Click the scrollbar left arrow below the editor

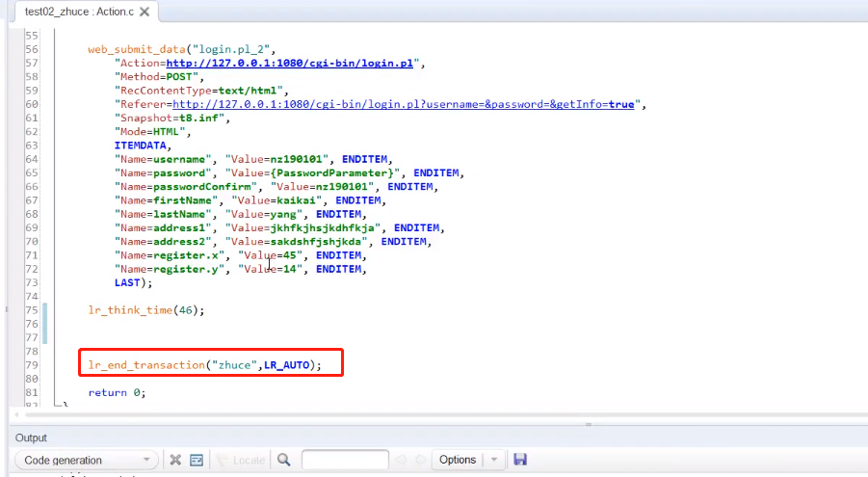(16, 414)
